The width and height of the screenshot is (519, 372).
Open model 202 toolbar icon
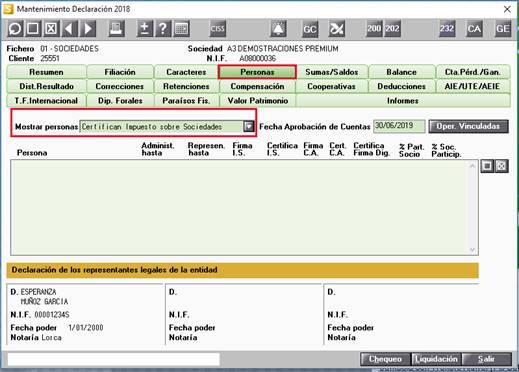pyautogui.click(x=392, y=29)
